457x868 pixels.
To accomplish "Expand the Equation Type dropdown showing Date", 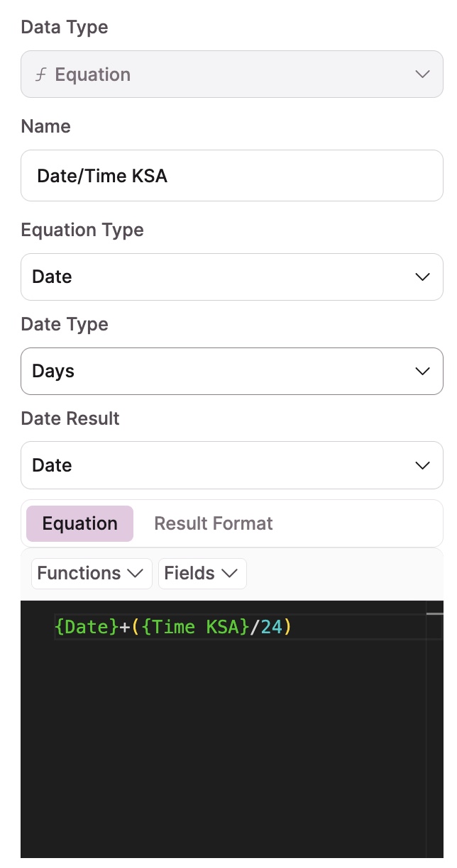I will point(213,277).
